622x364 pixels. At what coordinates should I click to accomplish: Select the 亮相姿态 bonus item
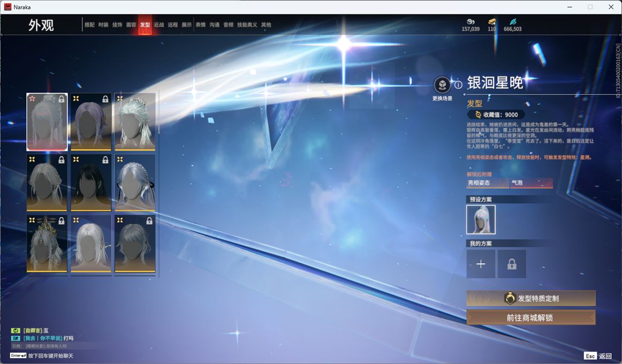[x=487, y=183]
